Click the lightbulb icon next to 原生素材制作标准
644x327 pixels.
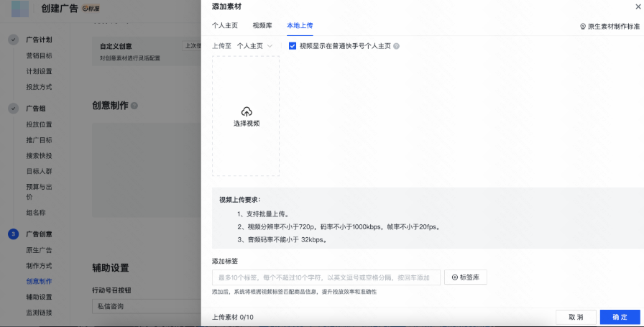click(582, 27)
